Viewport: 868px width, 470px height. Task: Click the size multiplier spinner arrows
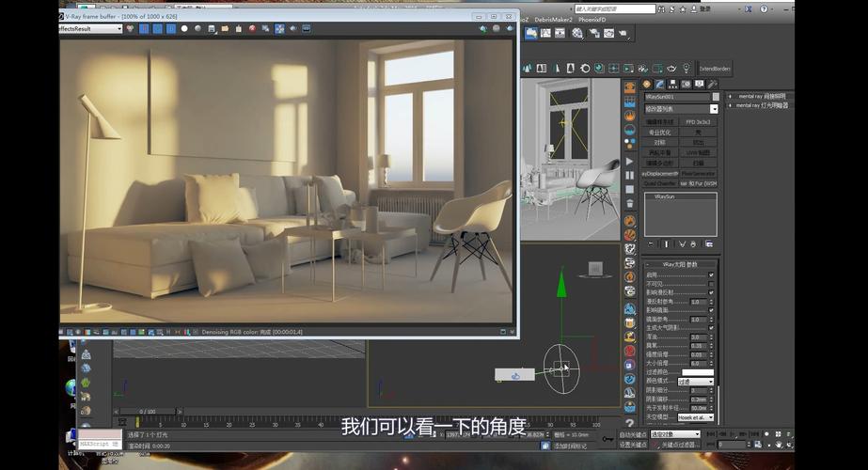(711, 363)
